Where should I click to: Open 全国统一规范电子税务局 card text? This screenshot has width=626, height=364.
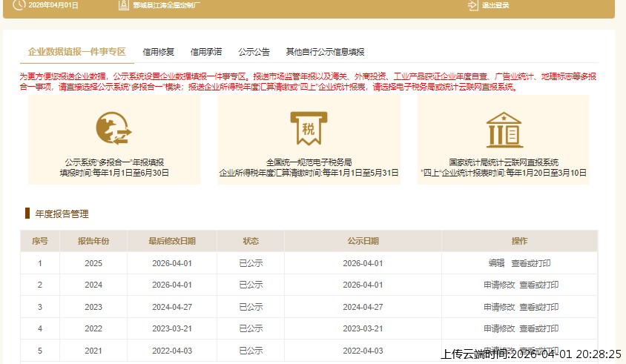tap(309, 162)
